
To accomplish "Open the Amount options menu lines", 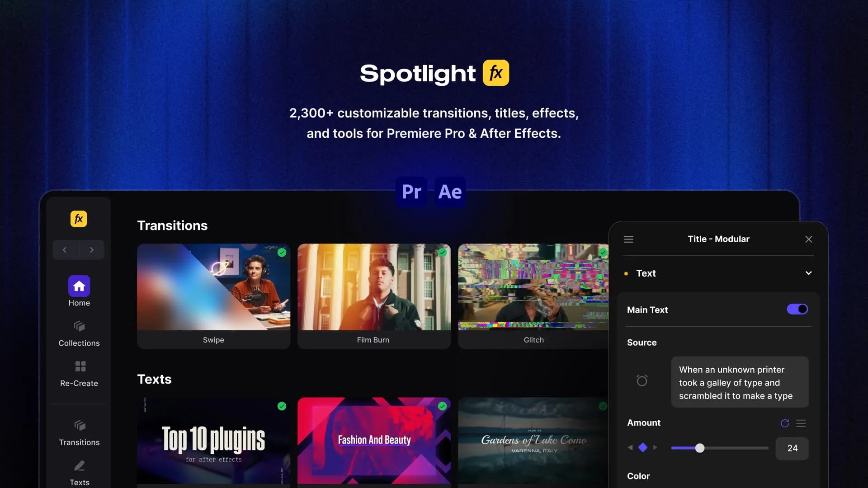I will coord(801,423).
